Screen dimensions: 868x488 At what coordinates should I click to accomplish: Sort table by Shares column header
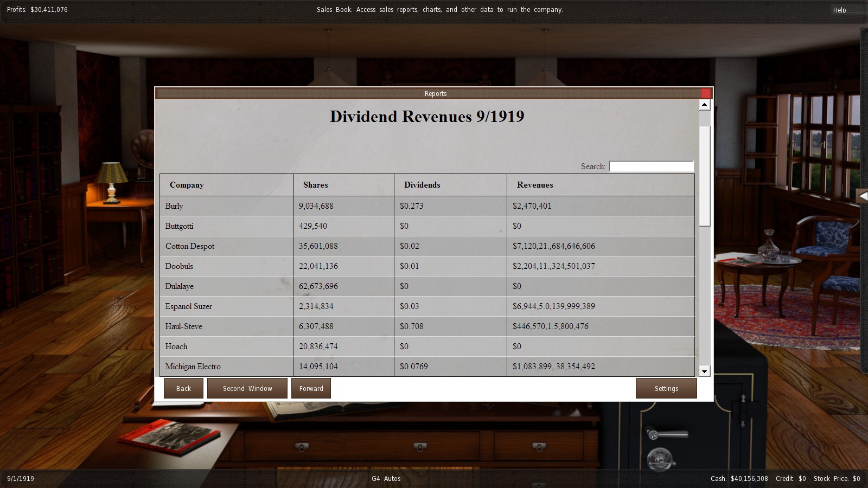coord(315,185)
